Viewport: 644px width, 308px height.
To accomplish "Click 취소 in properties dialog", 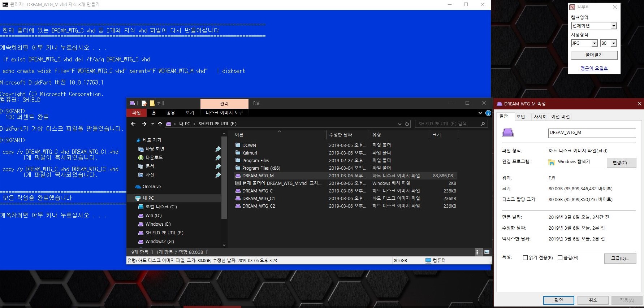I will [x=593, y=300].
